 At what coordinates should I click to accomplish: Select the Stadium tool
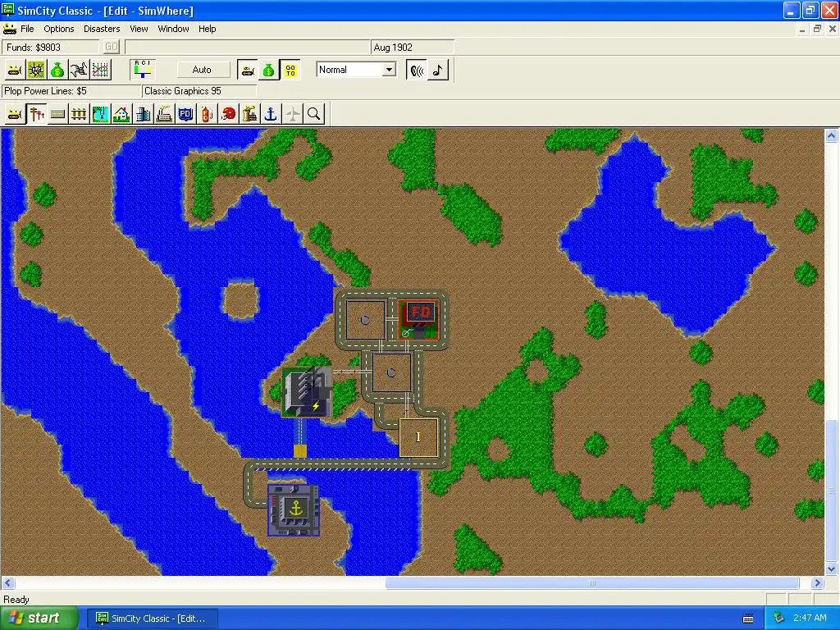[x=229, y=114]
